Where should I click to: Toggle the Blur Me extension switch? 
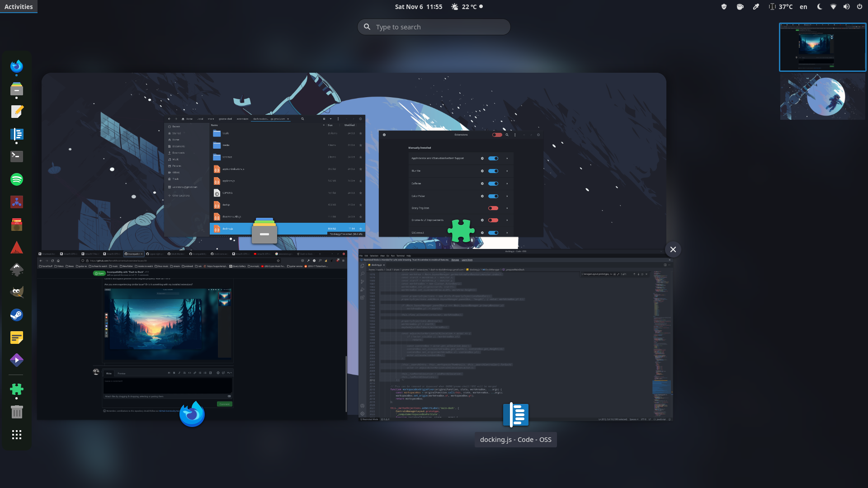click(493, 171)
